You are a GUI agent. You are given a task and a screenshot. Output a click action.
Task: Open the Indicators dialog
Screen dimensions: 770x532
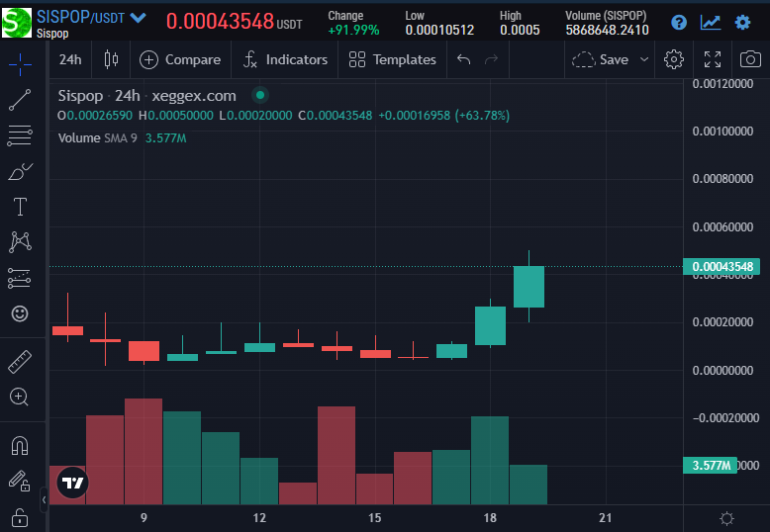(285, 60)
